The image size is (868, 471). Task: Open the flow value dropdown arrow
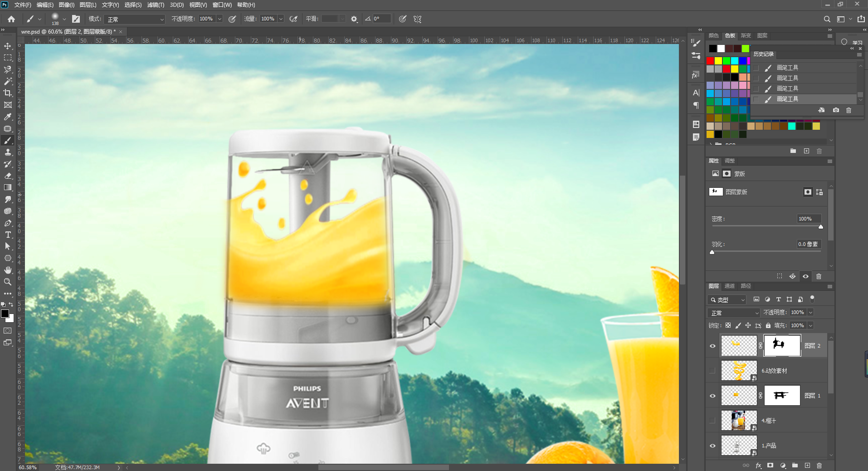click(281, 19)
